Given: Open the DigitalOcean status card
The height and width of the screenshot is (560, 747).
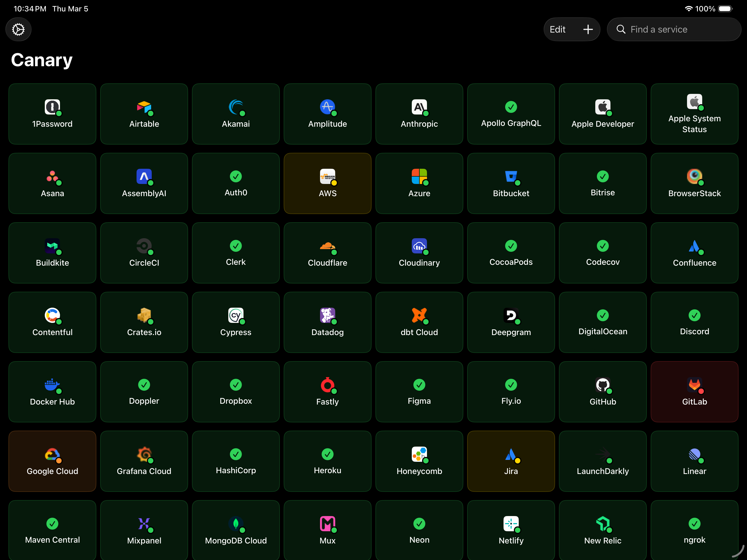Looking at the screenshot, I should click(603, 322).
